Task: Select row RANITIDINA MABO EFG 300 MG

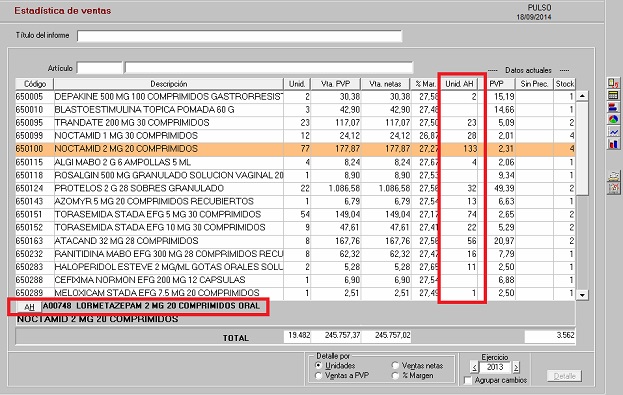Action: point(295,254)
